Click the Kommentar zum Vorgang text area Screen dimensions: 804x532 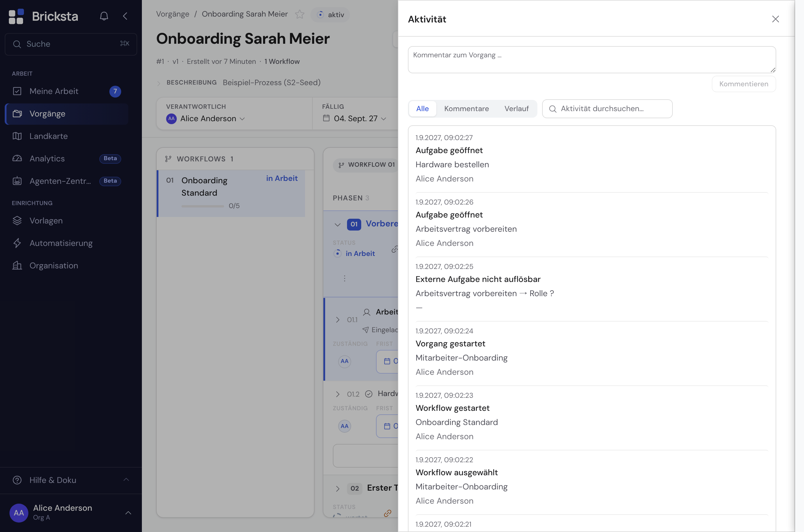592,60
